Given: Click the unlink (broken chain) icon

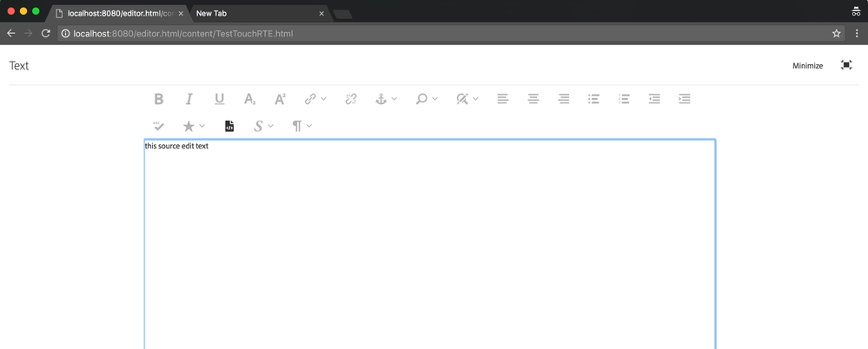Looking at the screenshot, I should [x=351, y=99].
